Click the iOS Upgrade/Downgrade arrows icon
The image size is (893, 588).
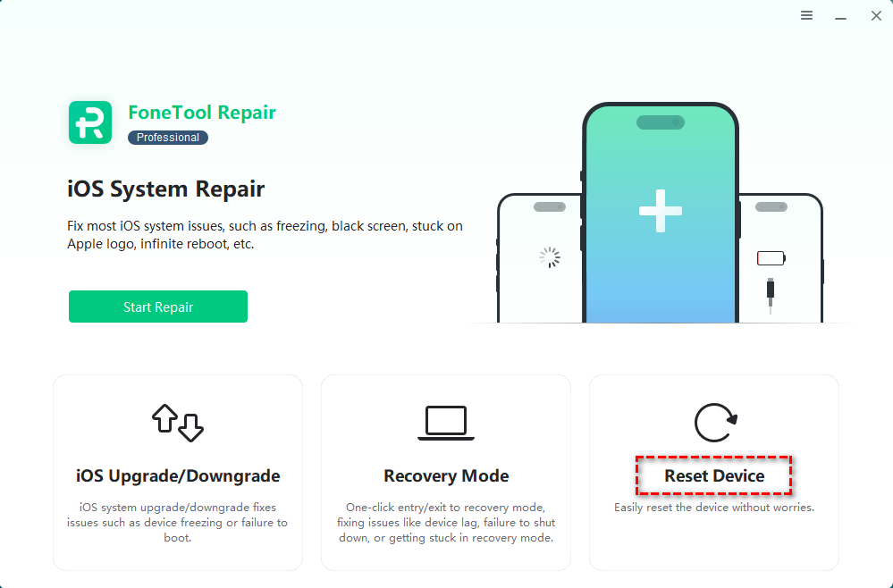[178, 423]
